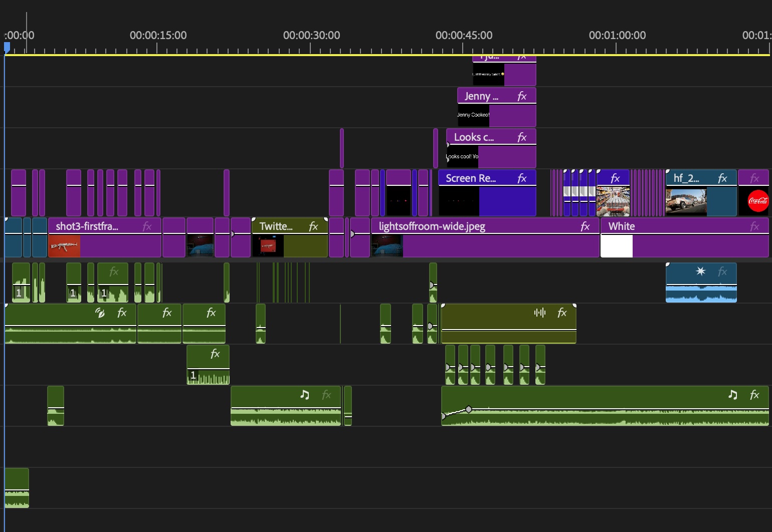Select the volume keyframe on long music clip
The height and width of the screenshot is (532, 772).
point(469,409)
